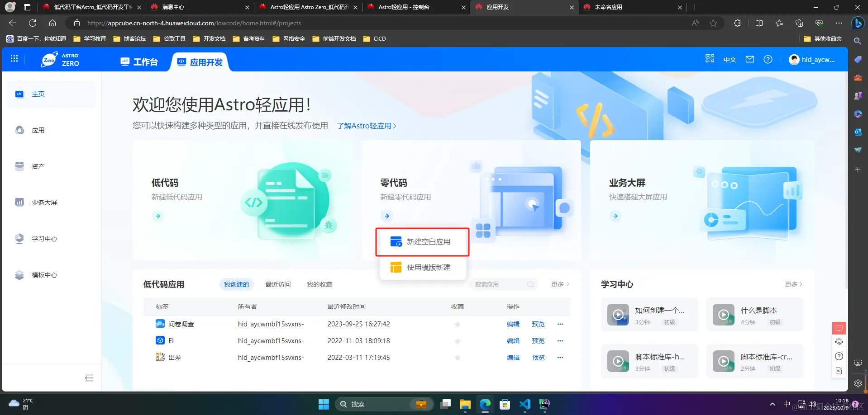Favorite the 出差 app with its star

click(458, 358)
